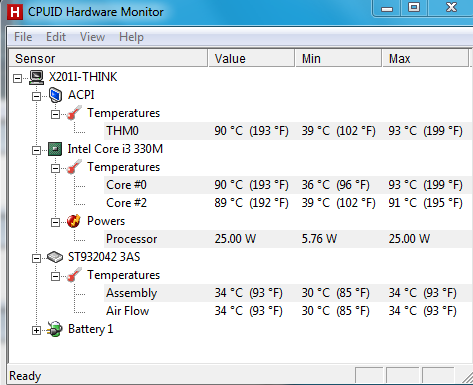The width and height of the screenshot is (473, 385).
Task: Click the Battery 1 plug icon
Action: [x=55, y=329]
